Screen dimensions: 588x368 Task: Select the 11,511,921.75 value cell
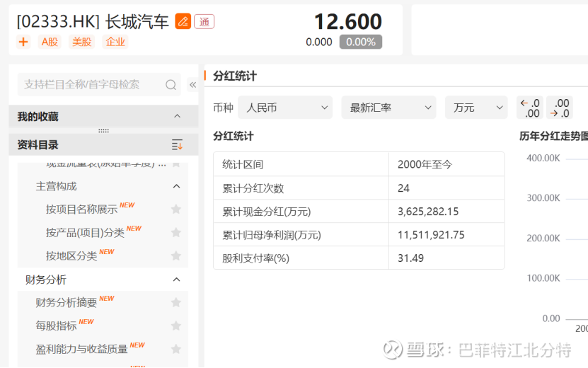(x=446, y=234)
